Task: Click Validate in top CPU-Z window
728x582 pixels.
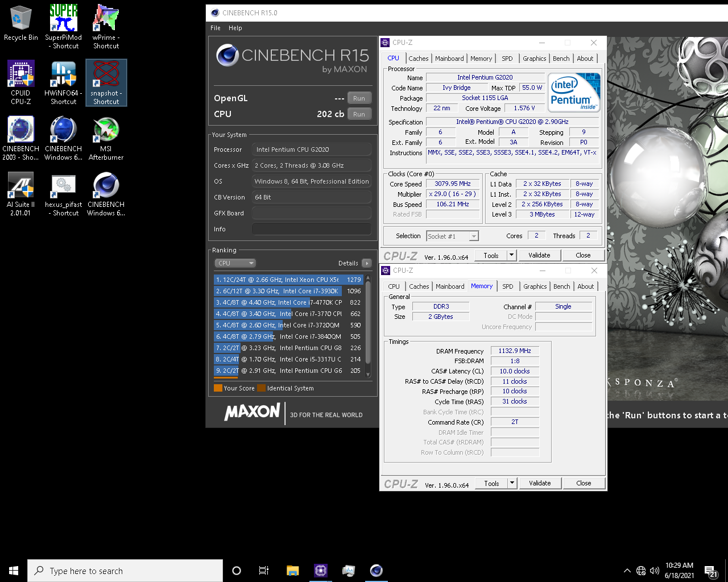Action: 539,255
